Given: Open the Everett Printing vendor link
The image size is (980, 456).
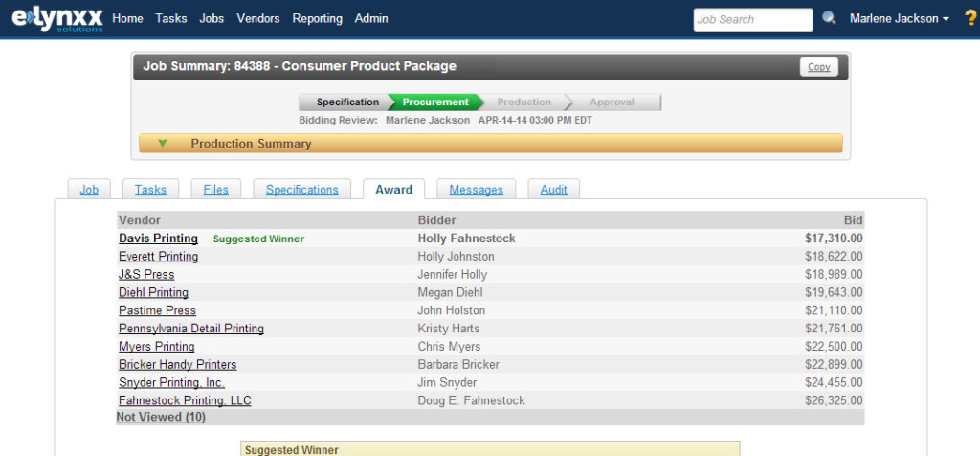Looking at the screenshot, I should tap(158, 257).
